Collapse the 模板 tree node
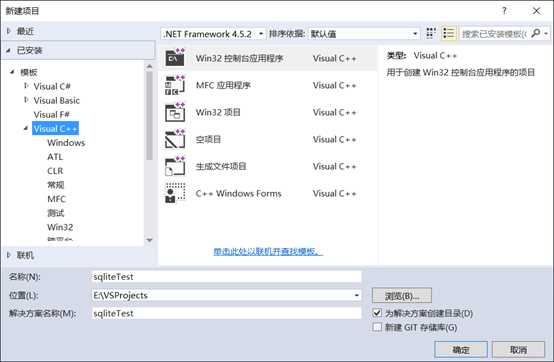 (12, 72)
